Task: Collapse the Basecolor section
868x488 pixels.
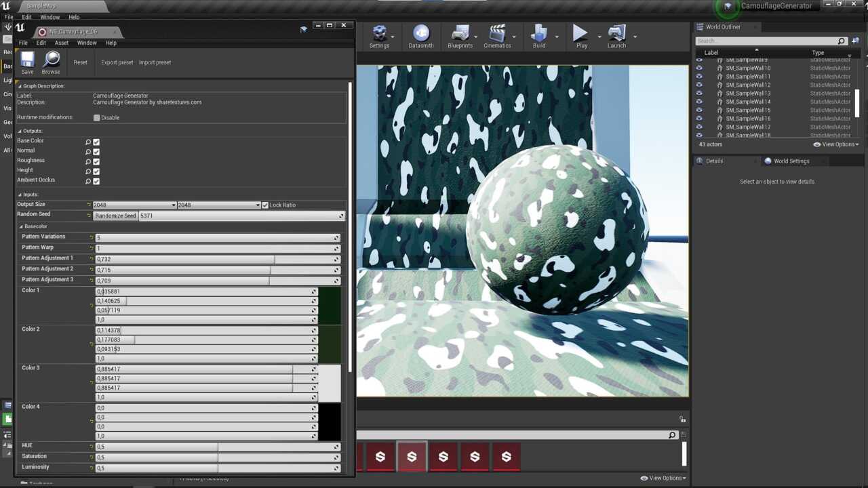Action: [21, 226]
